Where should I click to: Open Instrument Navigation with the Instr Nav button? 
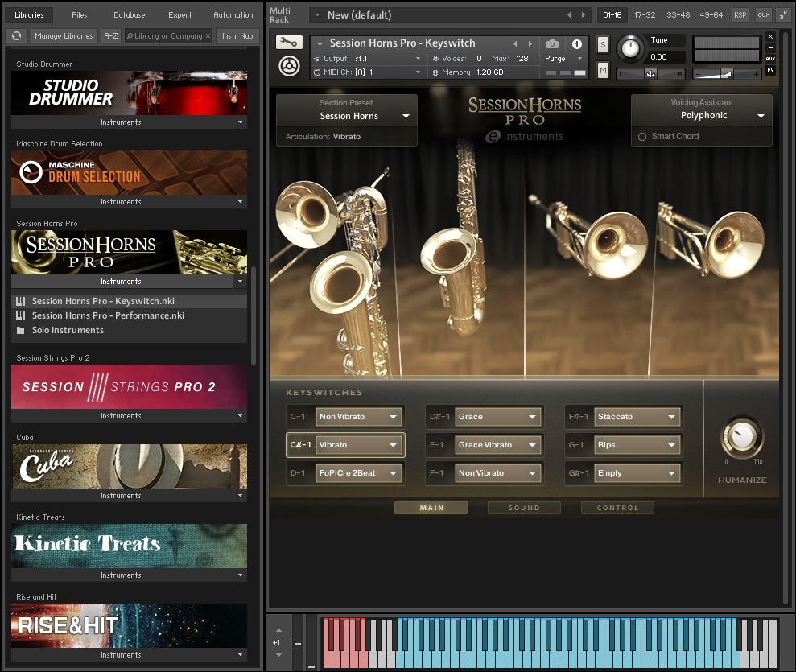click(237, 35)
